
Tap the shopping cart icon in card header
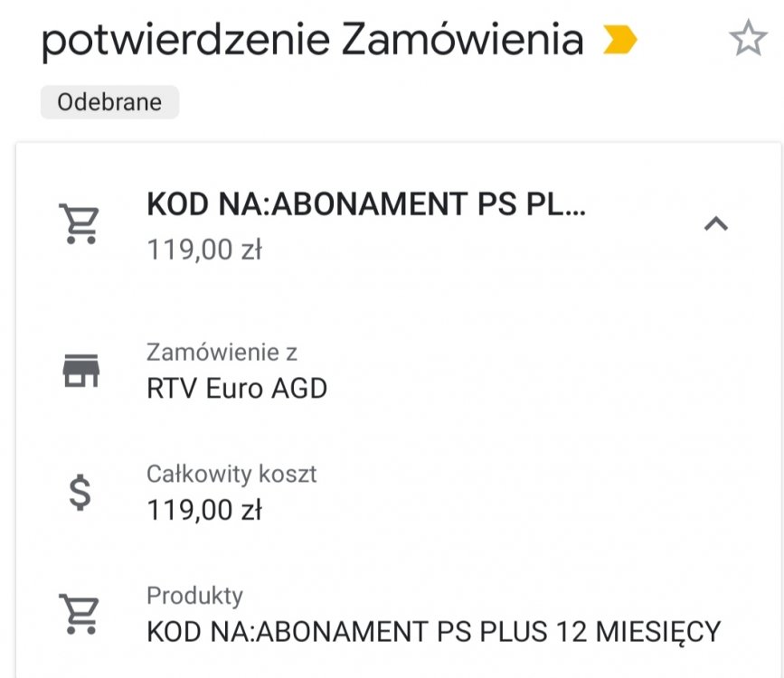click(x=79, y=223)
